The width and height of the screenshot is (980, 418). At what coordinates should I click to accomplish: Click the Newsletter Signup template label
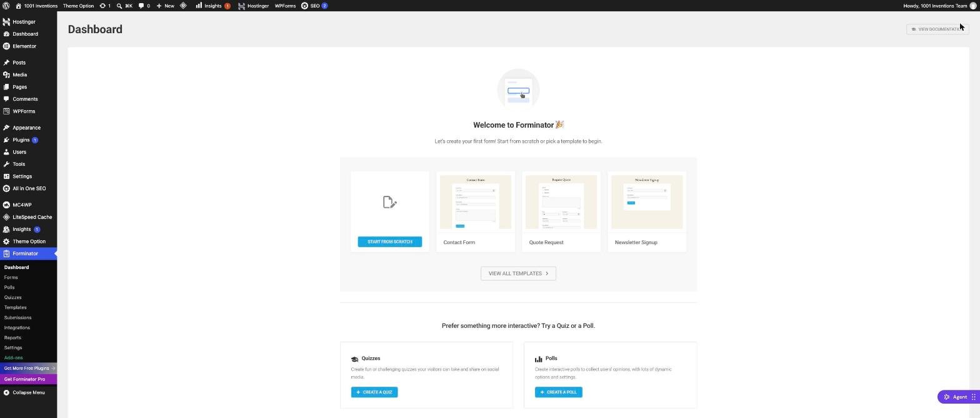(636, 242)
